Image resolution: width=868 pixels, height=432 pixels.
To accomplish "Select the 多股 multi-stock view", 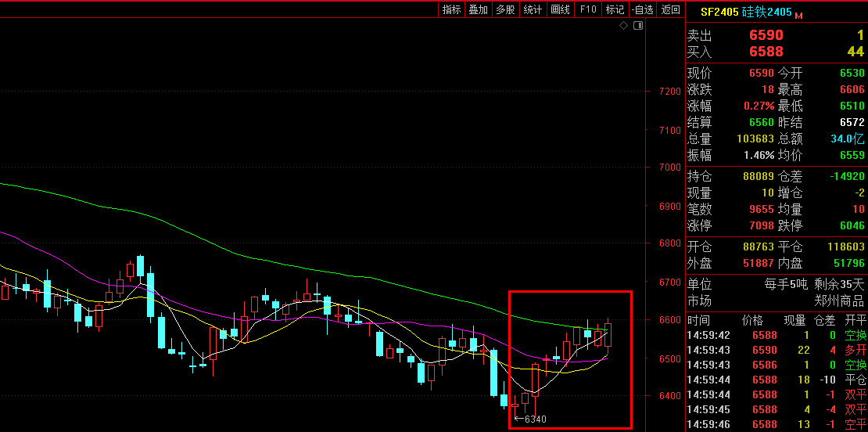I will coord(505,9).
